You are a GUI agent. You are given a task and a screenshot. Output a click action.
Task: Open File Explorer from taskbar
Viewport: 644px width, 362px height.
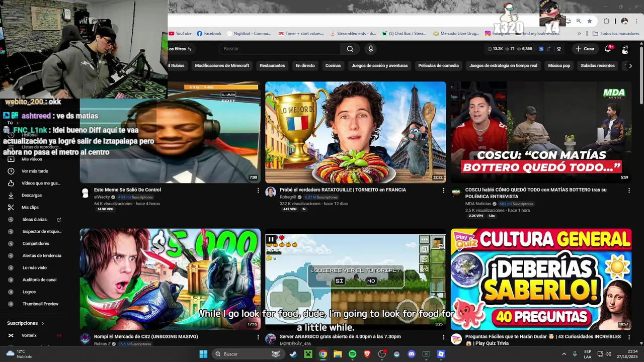pos(338,354)
